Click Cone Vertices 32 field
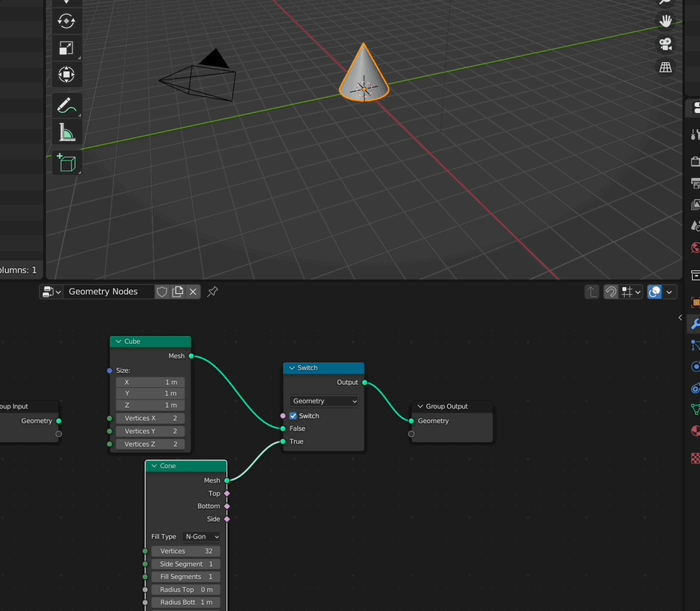The image size is (700, 611). point(186,551)
